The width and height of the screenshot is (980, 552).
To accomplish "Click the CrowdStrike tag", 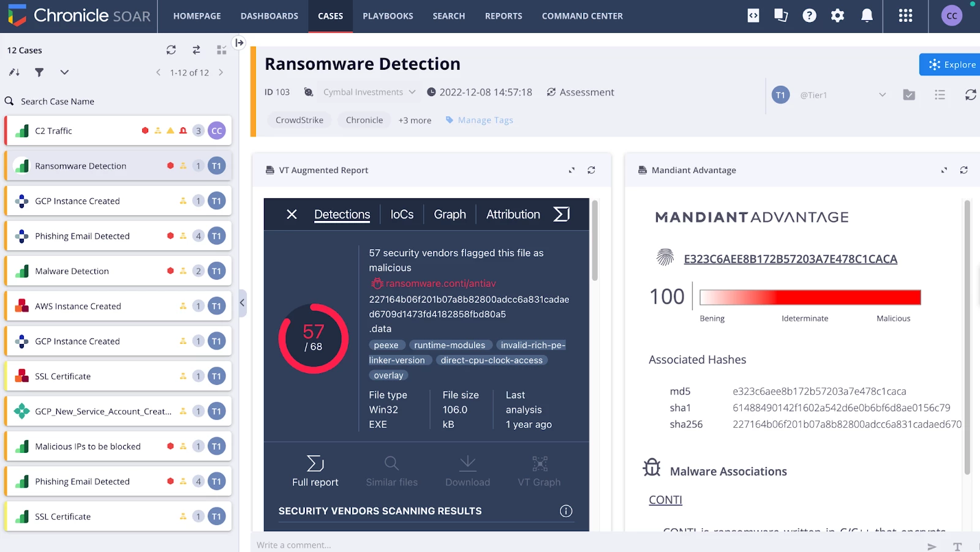I will [x=300, y=120].
